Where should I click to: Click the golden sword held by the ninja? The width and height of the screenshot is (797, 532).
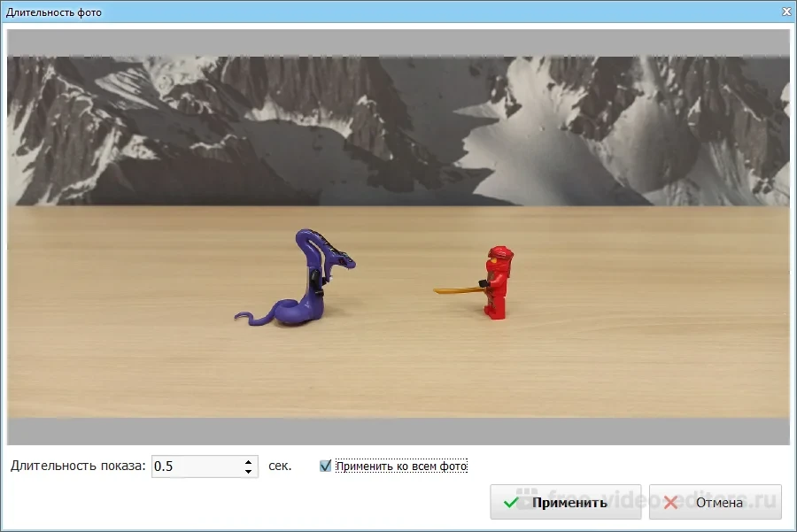[456, 289]
